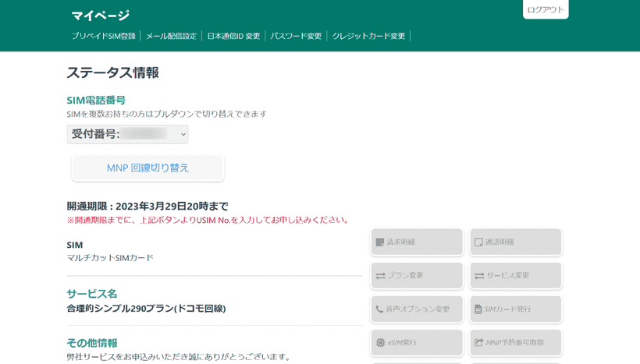Select パスワード変更 menu item

[296, 36]
